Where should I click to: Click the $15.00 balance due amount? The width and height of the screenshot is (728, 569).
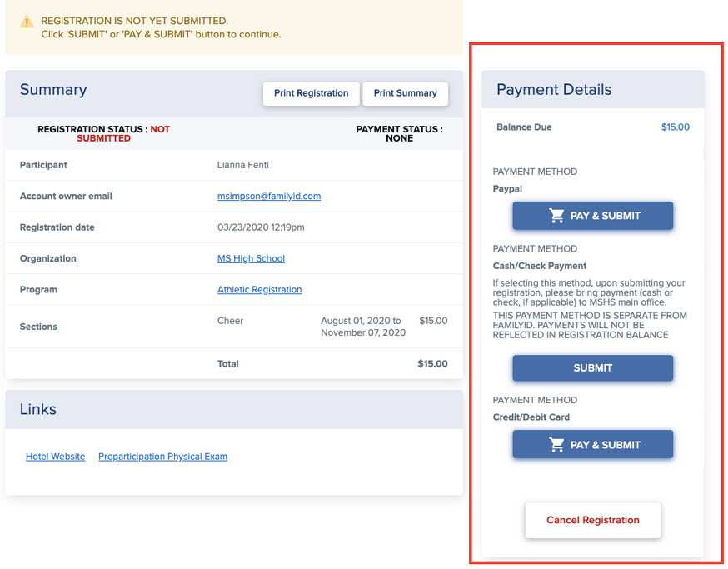pyautogui.click(x=675, y=127)
